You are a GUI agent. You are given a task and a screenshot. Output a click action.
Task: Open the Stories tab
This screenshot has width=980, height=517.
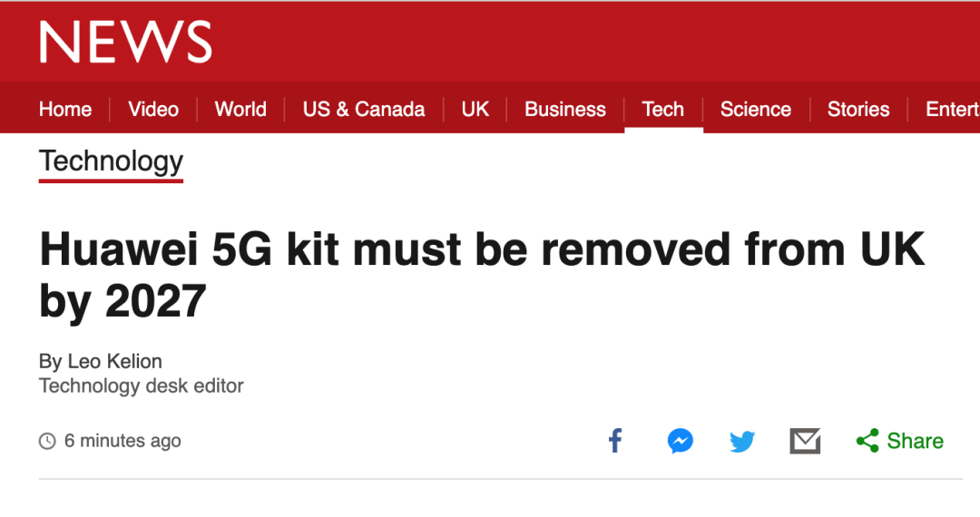point(858,110)
